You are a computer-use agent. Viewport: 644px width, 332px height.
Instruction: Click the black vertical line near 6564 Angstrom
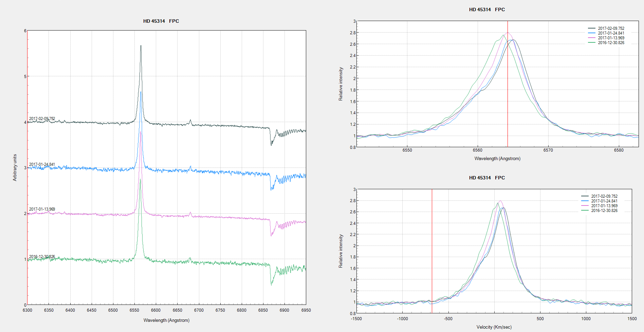[508, 85]
